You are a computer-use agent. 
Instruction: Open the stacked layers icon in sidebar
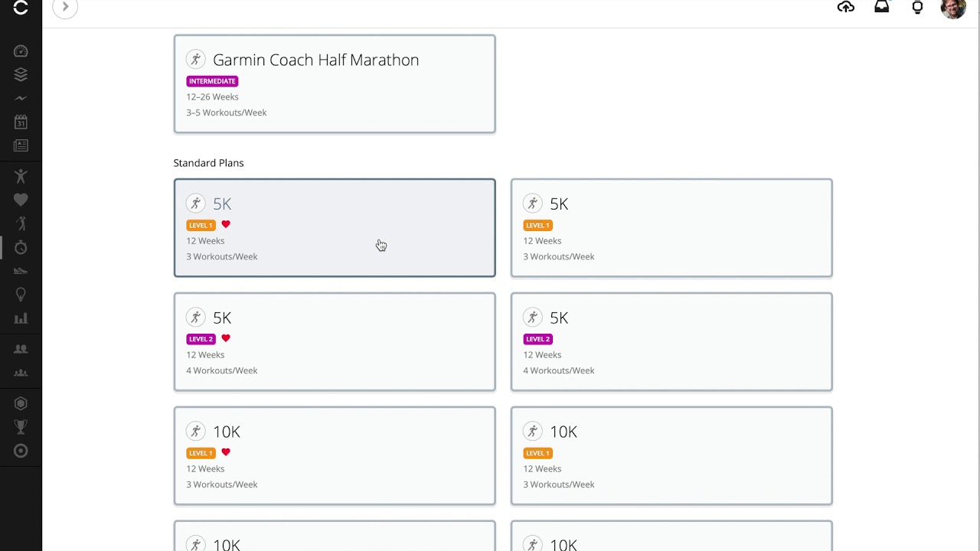21,74
